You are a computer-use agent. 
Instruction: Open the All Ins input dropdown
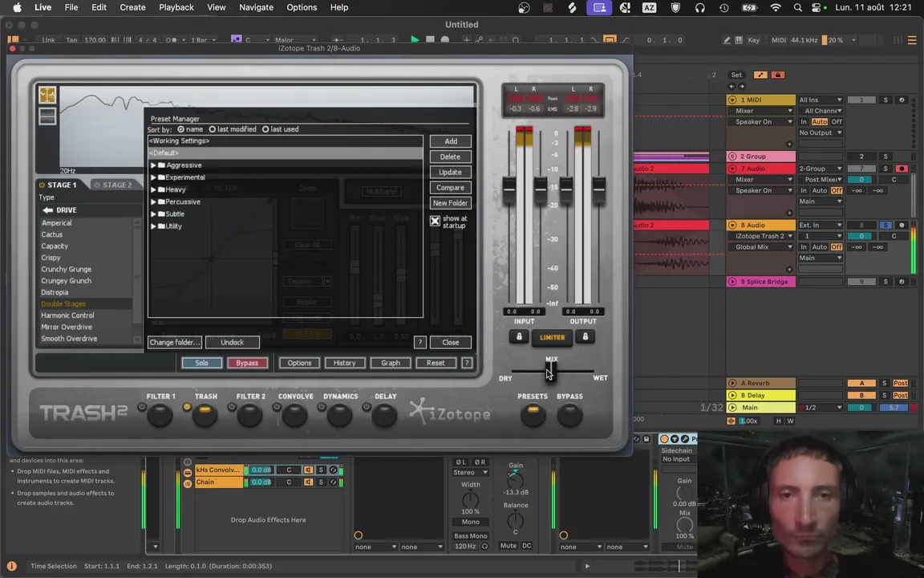click(x=821, y=100)
